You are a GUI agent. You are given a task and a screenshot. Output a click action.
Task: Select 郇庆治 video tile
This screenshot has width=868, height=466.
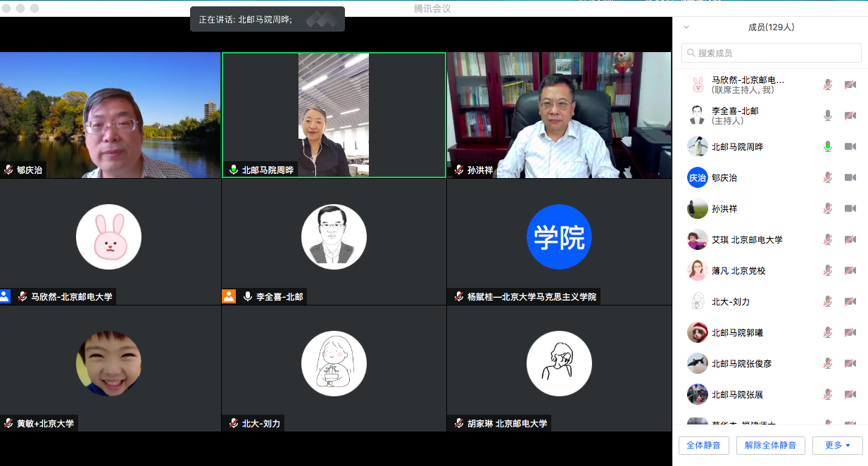coord(111,115)
